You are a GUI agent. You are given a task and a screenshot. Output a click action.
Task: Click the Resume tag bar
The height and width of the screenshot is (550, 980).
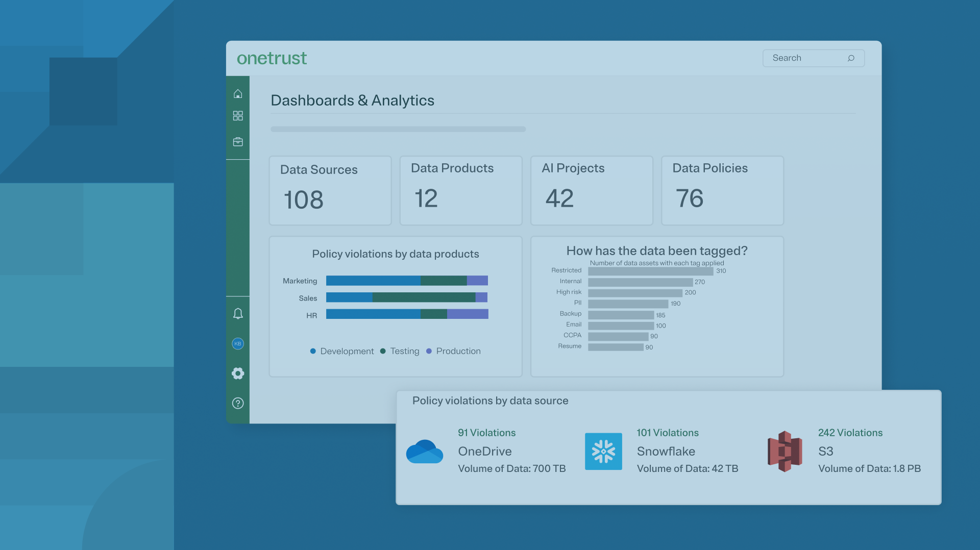pyautogui.click(x=616, y=347)
